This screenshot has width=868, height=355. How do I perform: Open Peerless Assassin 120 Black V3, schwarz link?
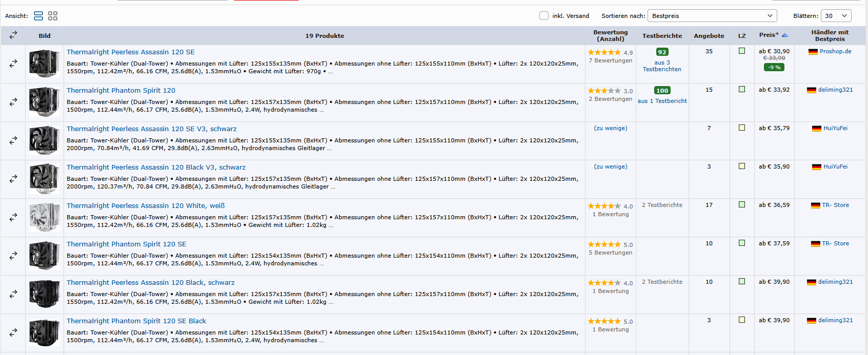click(156, 167)
